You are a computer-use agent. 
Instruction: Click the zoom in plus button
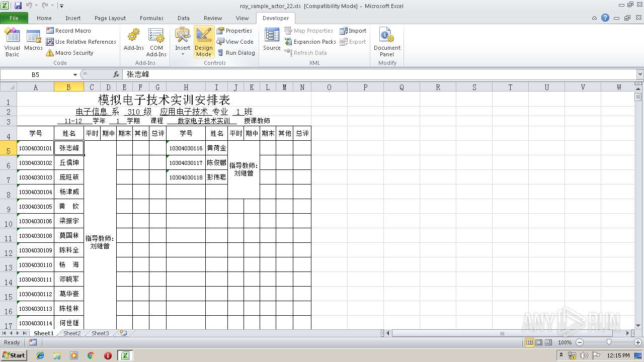pyautogui.click(x=638, y=342)
